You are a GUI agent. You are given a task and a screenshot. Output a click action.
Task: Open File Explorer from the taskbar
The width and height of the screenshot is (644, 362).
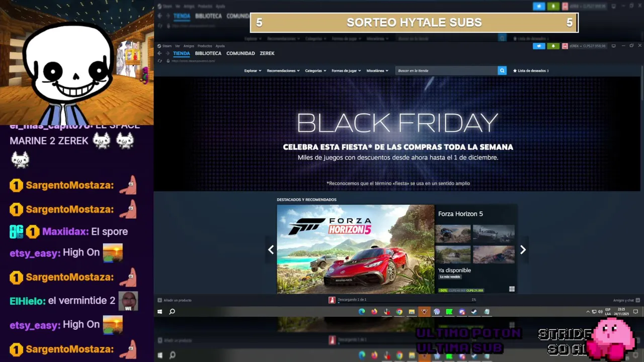pos(412,312)
